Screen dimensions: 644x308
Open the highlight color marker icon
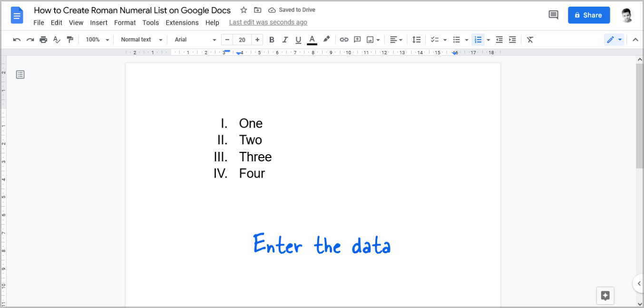click(x=326, y=40)
